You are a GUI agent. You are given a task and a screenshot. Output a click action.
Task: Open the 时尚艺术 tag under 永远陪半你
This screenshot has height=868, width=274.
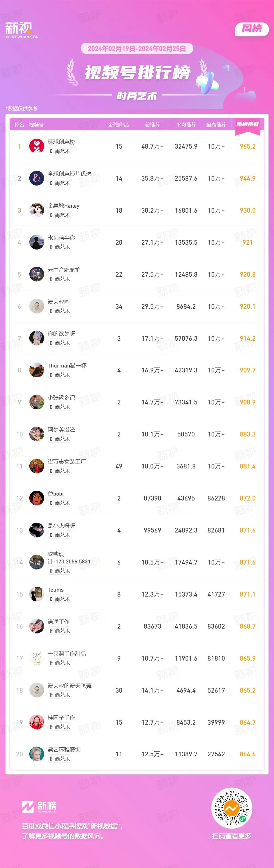coord(60,247)
